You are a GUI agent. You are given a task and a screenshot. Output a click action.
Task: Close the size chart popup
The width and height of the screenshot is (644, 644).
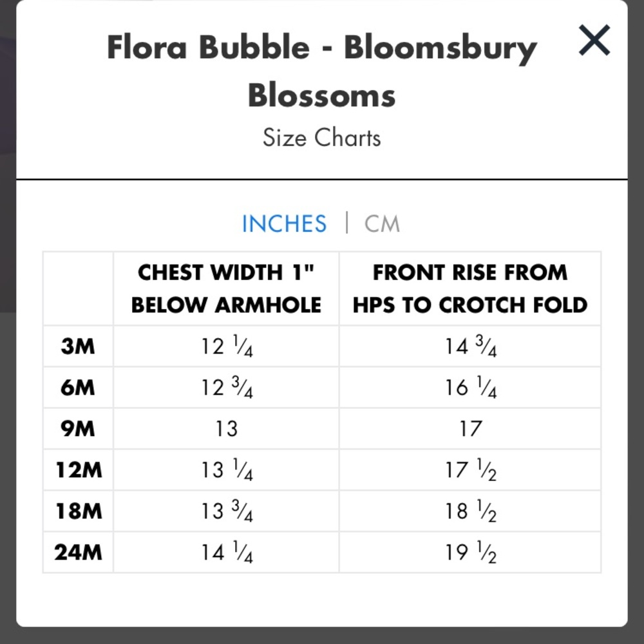coord(594,40)
